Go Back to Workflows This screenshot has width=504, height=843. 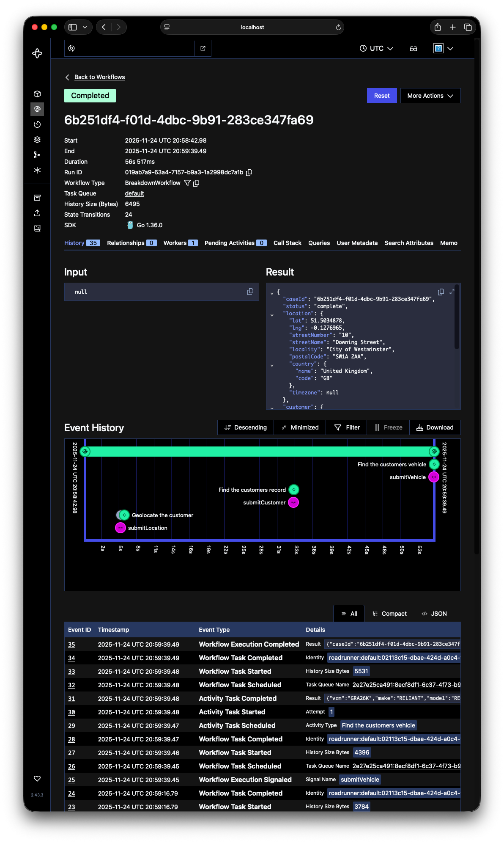[99, 77]
